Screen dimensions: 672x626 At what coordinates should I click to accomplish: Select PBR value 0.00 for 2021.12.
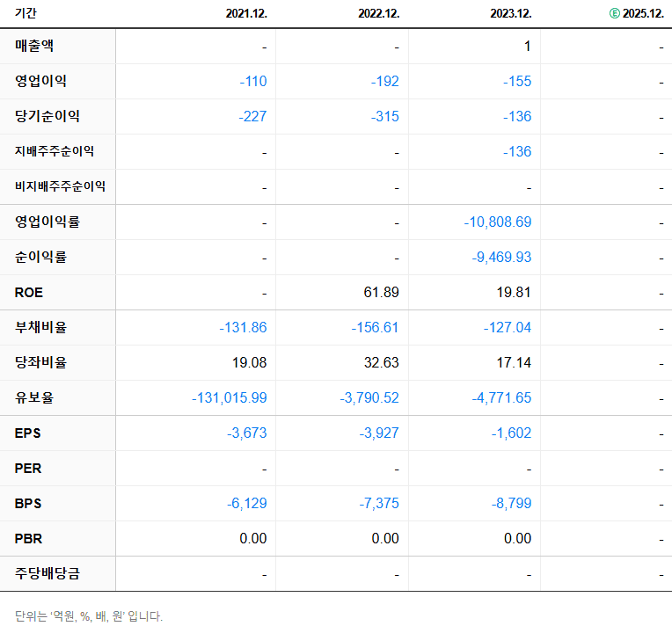point(253,538)
